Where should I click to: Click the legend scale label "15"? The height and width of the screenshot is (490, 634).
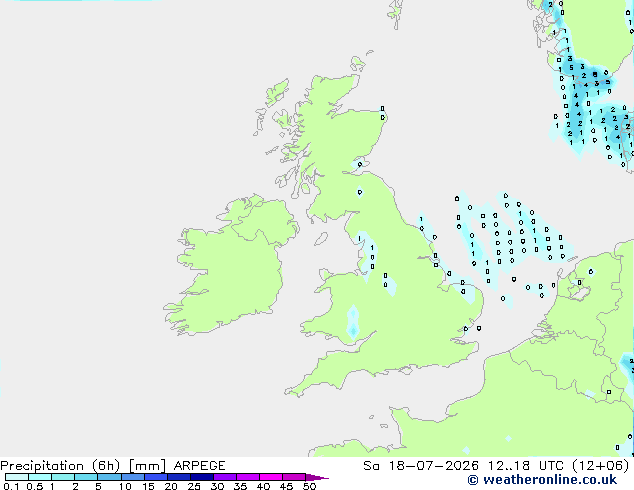[148, 486]
